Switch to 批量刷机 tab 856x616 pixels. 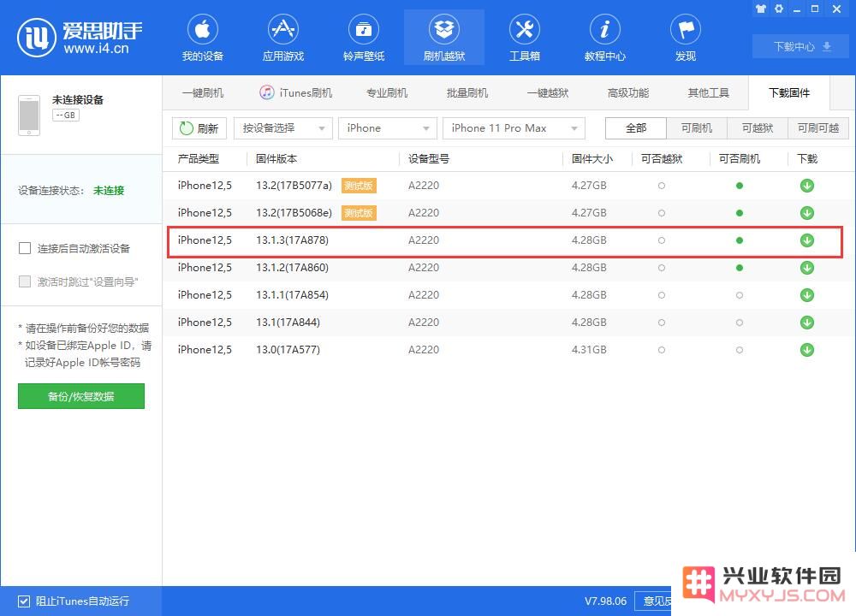[x=467, y=92]
